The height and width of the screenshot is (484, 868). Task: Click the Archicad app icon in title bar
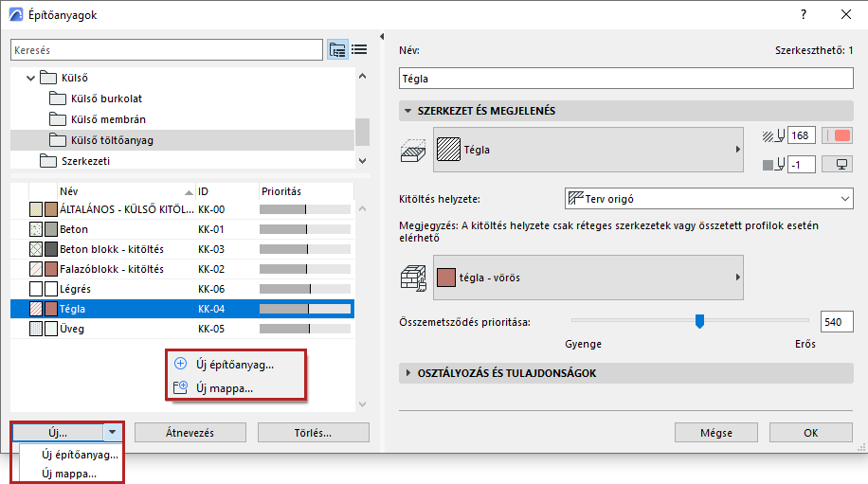tap(16, 15)
